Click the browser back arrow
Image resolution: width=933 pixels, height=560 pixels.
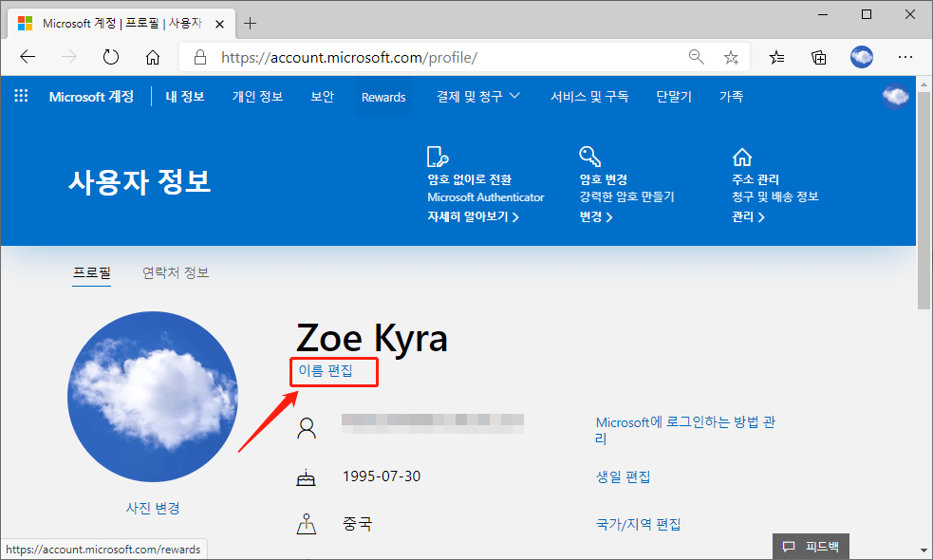point(28,57)
